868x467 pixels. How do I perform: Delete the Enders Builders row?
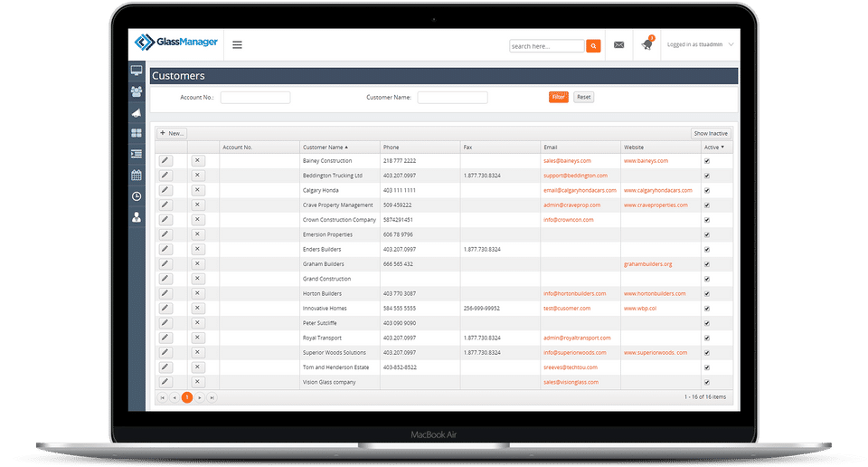(x=198, y=249)
